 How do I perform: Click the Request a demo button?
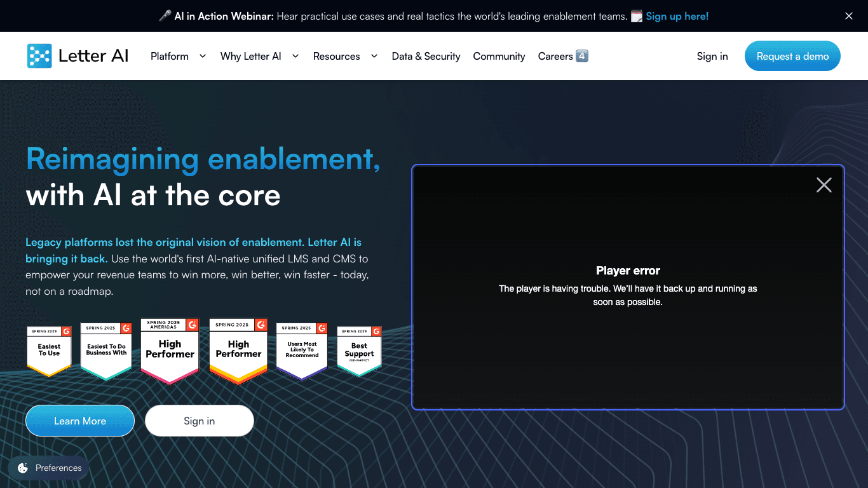click(x=792, y=56)
